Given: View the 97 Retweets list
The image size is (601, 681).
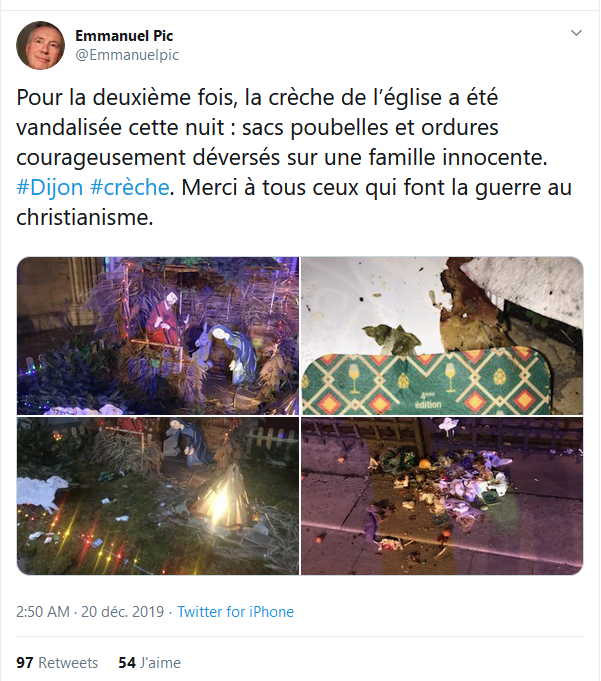Looking at the screenshot, I should pyautogui.click(x=57, y=663).
